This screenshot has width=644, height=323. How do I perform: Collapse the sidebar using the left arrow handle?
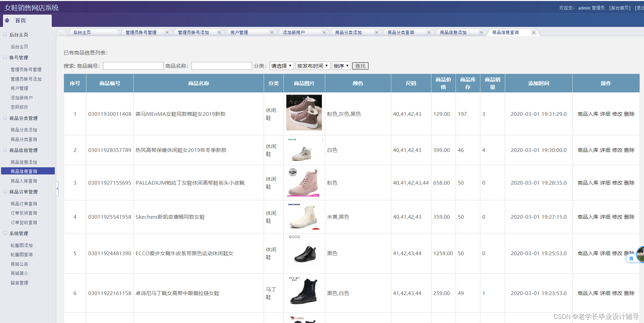pos(57,188)
